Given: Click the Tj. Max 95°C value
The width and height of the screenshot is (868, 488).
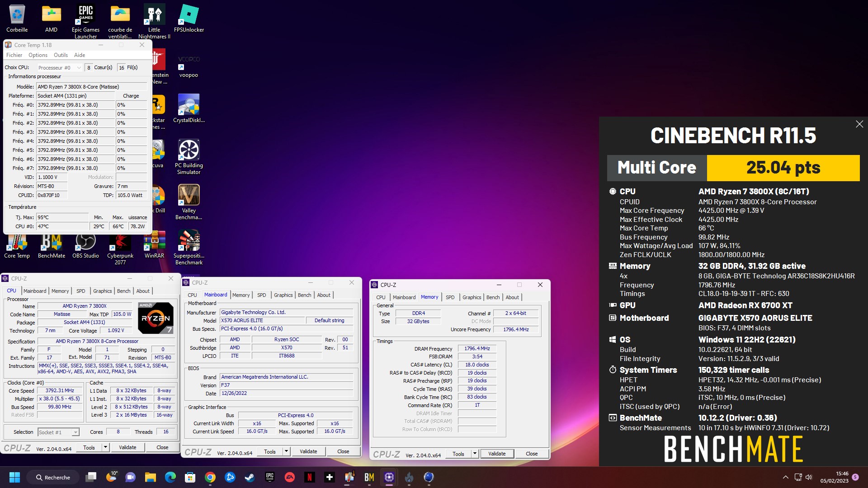Looking at the screenshot, I should pyautogui.click(x=63, y=217).
